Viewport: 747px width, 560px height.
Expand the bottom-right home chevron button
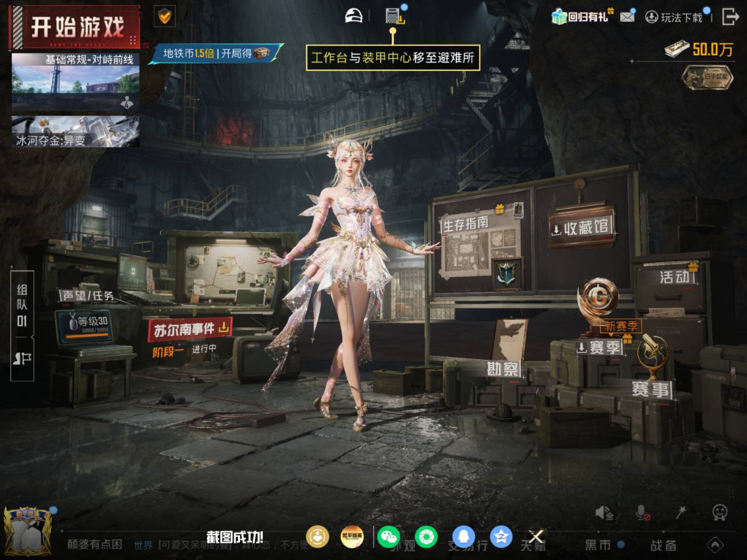[x=715, y=545]
